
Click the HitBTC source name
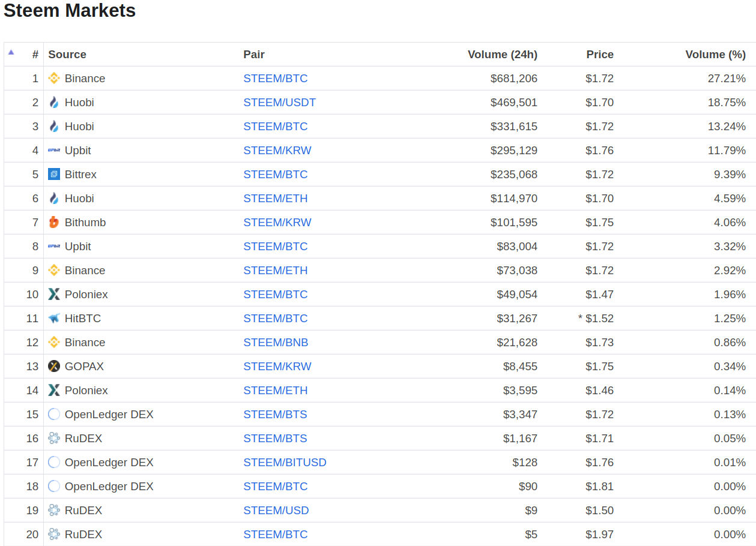click(83, 318)
